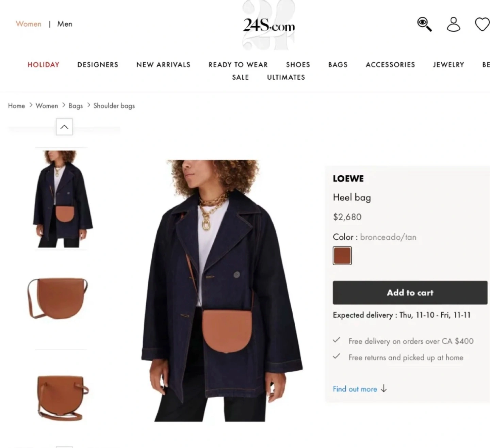Select the model wearing bag thumbnail
Screen dimensions: 490x448
tap(61, 199)
